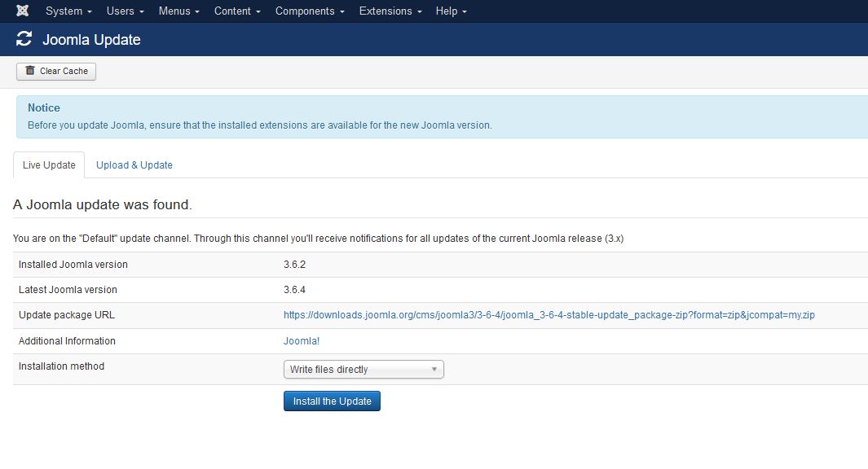The width and height of the screenshot is (868, 469).
Task: Click the Joomla logo icon in the top bar
Action: point(21,11)
